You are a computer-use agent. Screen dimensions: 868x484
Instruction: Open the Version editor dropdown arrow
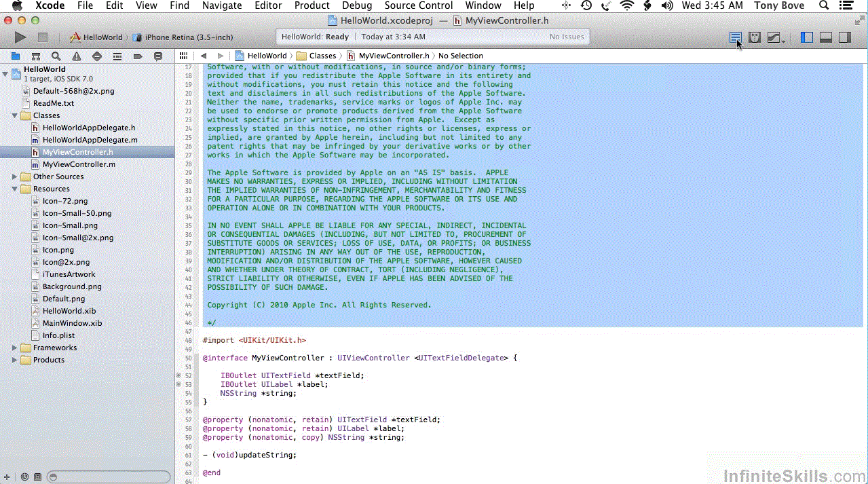tap(783, 41)
